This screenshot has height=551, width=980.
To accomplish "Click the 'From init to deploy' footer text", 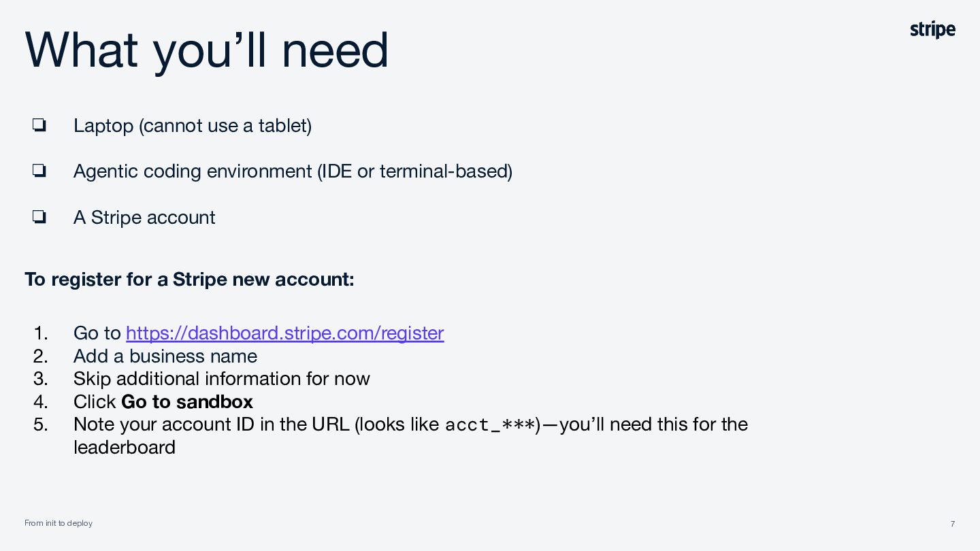I will (x=59, y=523).
